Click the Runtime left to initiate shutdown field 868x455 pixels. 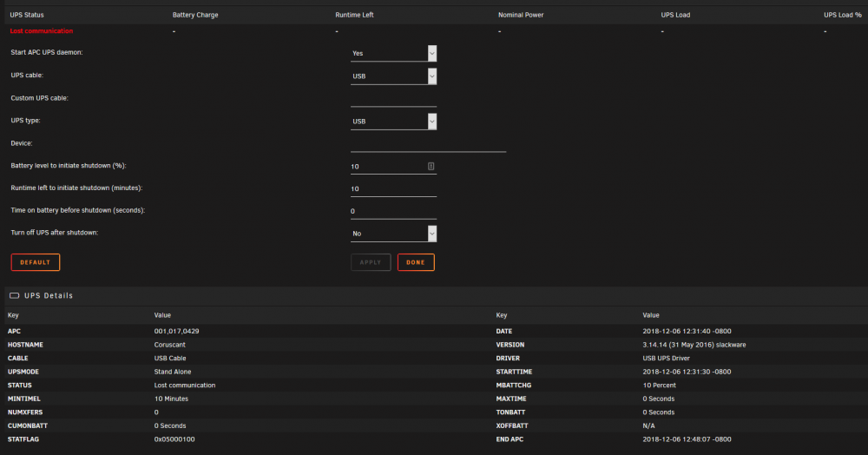click(x=393, y=188)
